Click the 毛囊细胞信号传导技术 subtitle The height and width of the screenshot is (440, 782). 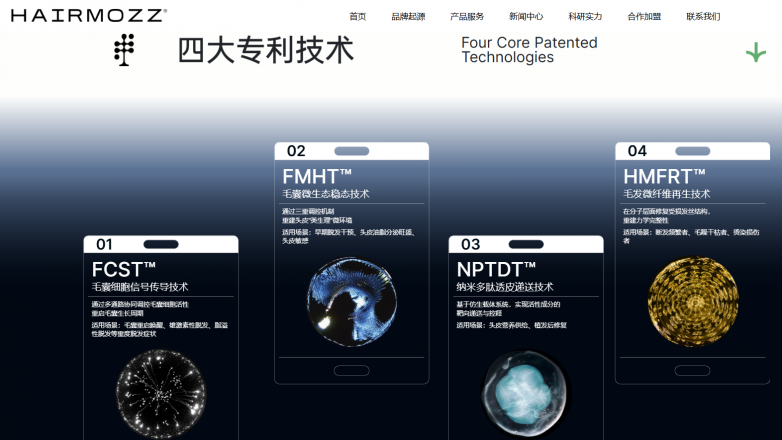coord(140,287)
